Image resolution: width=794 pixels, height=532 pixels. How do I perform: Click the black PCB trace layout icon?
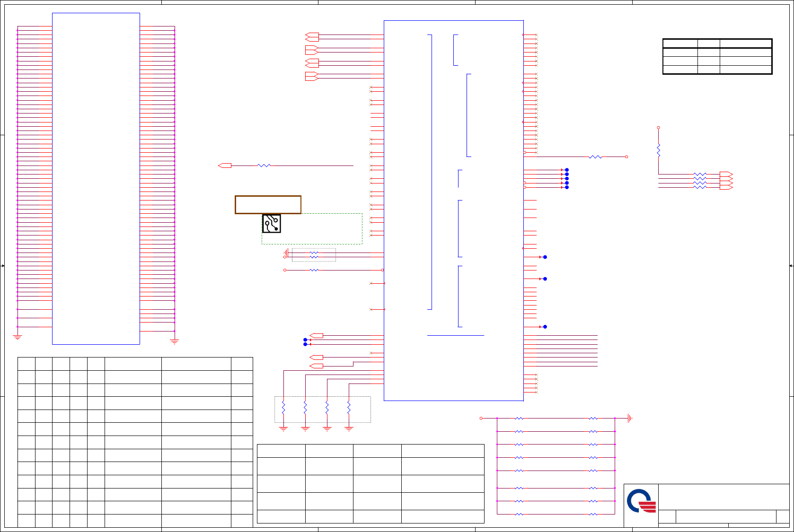[x=272, y=224]
